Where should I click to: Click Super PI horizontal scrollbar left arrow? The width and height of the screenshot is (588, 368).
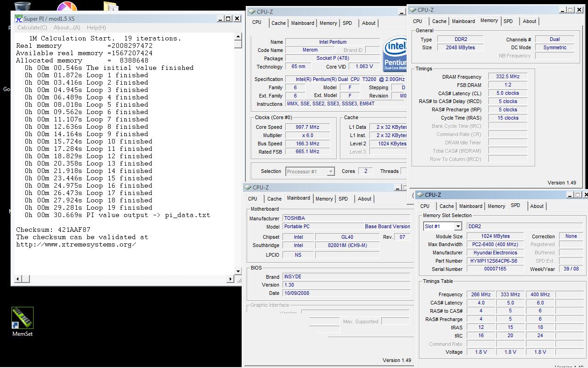[x=18, y=279]
